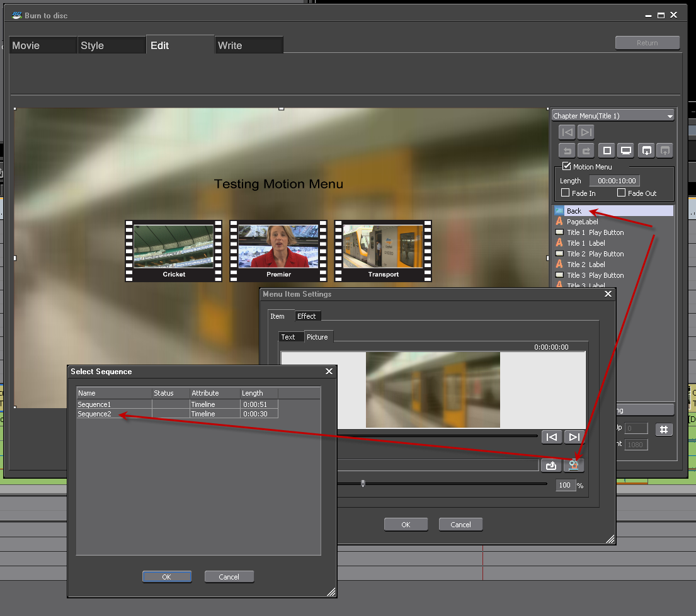Close the Menu Item Settings dialog
The width and height of the screenshot is (696, 616).
pos(608,294)
